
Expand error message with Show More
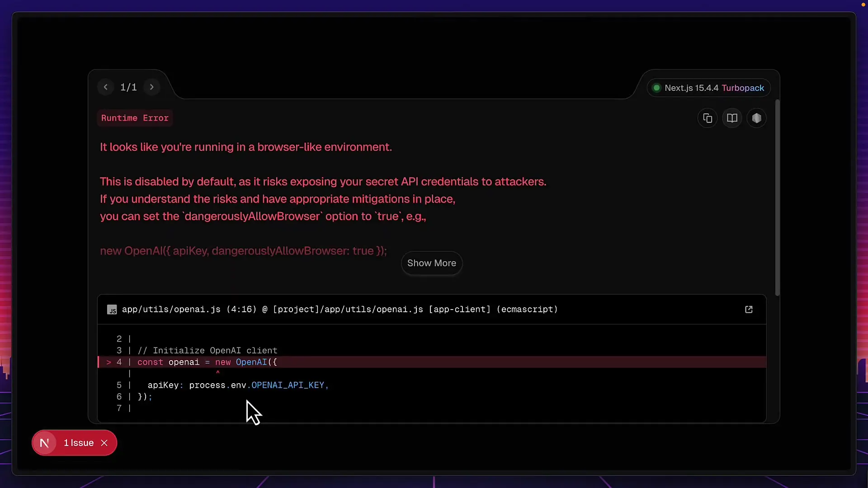432,263
